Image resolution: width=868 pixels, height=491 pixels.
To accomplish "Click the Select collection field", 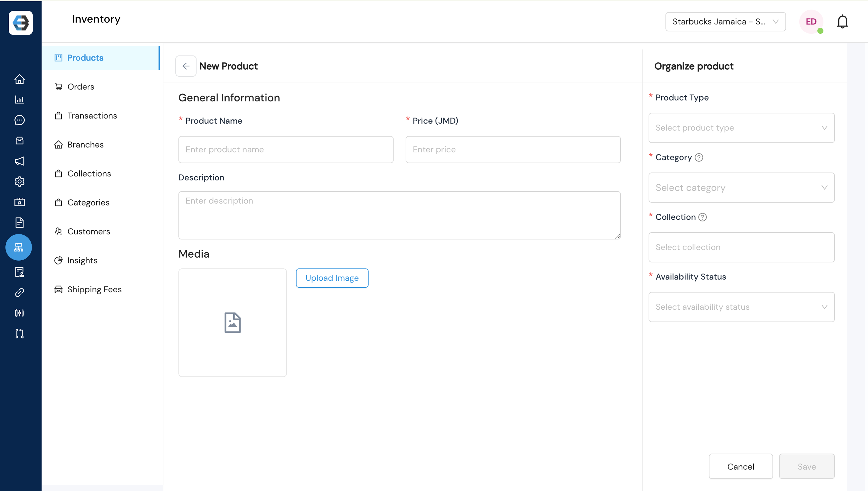I will tap(741, 247).
